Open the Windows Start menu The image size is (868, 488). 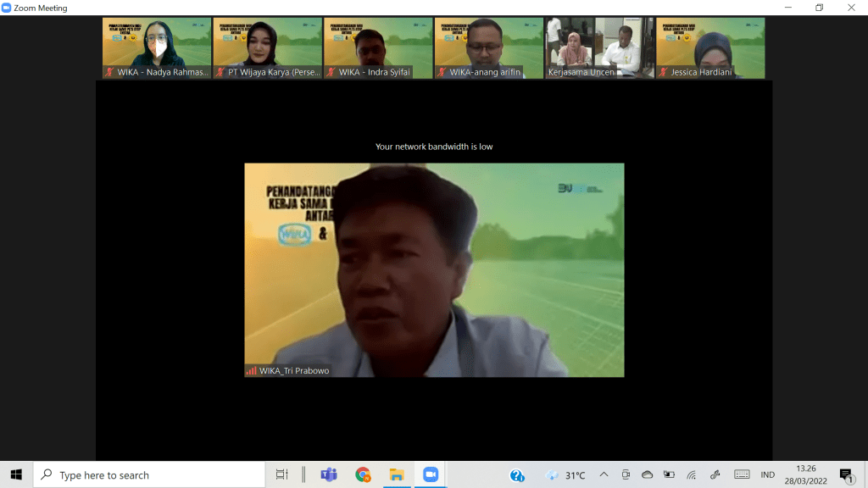coord(16,474)
